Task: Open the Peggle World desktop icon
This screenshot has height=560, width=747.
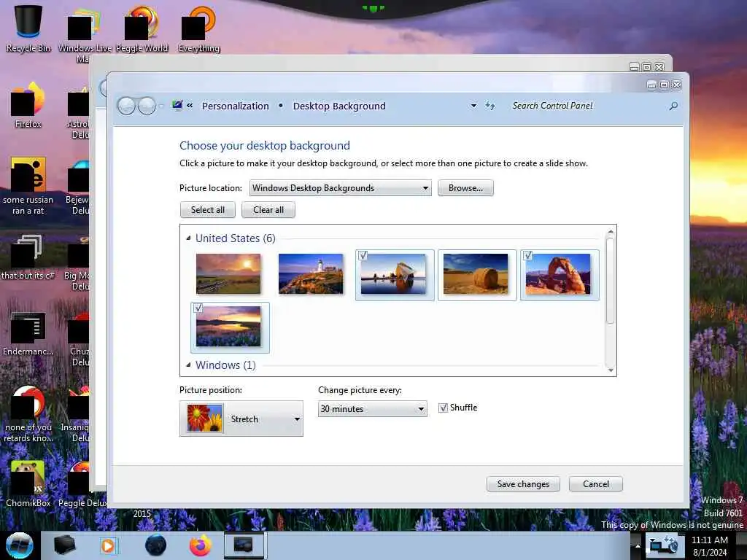Action: tap(142, 28)
